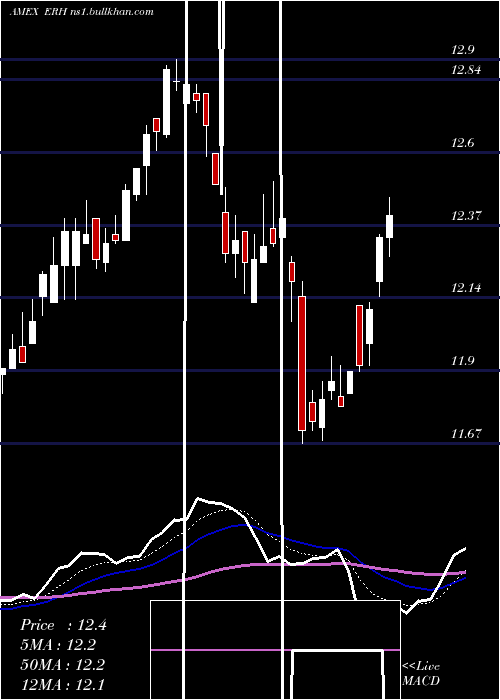The image size is (500, 700).
Task: Click the 12MA : 12.1 readout
Action: (x=62, y=684)
